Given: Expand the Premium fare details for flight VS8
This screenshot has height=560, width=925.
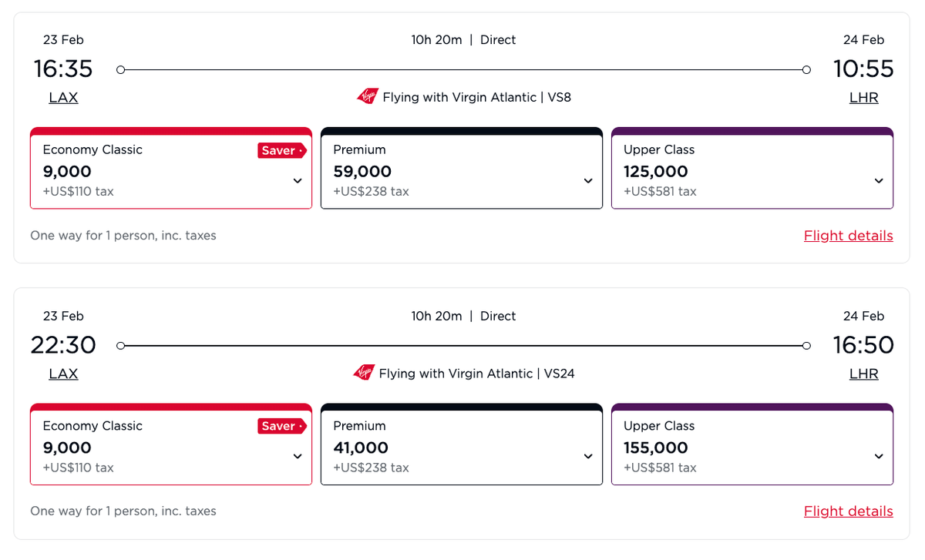Looking at the screenshot, I should tap(588, 180).
